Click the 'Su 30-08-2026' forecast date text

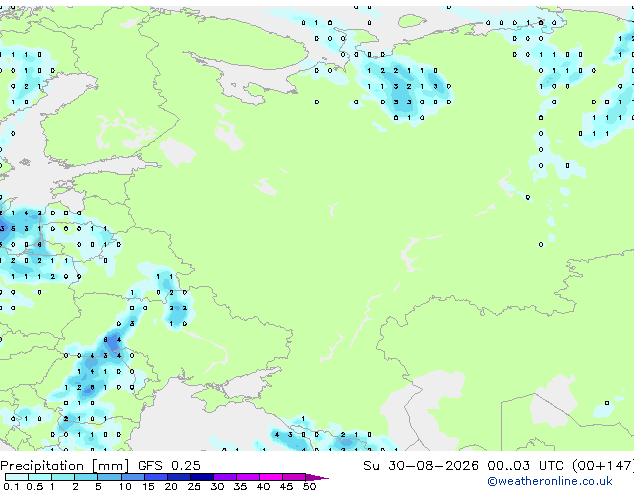tap(421, 466)
